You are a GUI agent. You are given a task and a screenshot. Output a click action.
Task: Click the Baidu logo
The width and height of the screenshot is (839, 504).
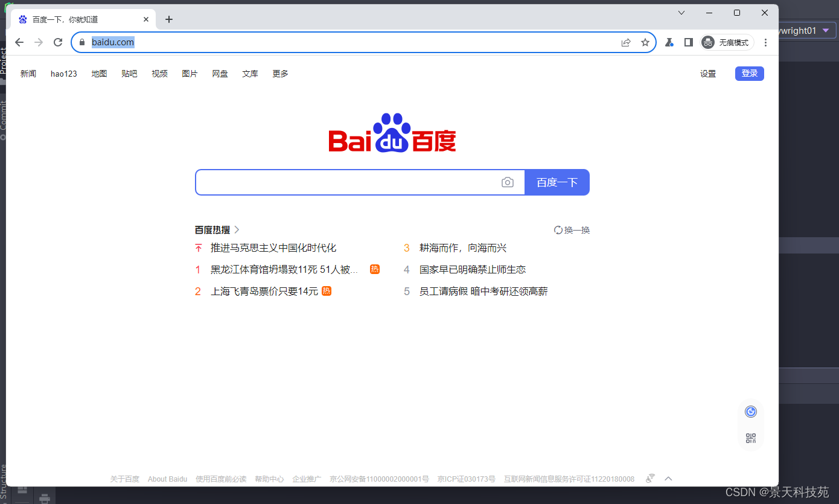click(x=392, y=133)
